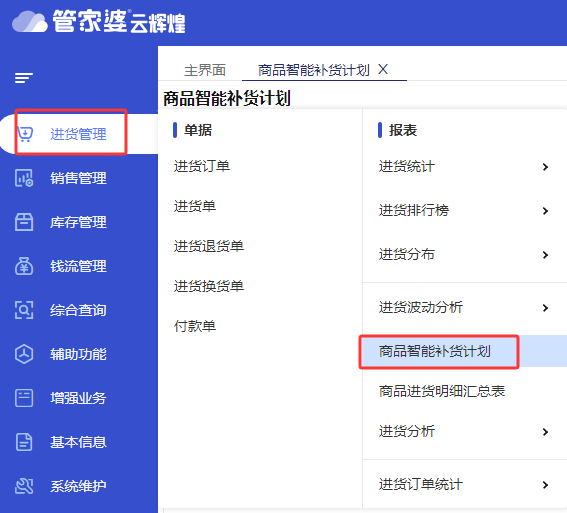Click the 辅助功能 hexagon icon
This screenshot has width=567, height=513.
pos(24,354)
